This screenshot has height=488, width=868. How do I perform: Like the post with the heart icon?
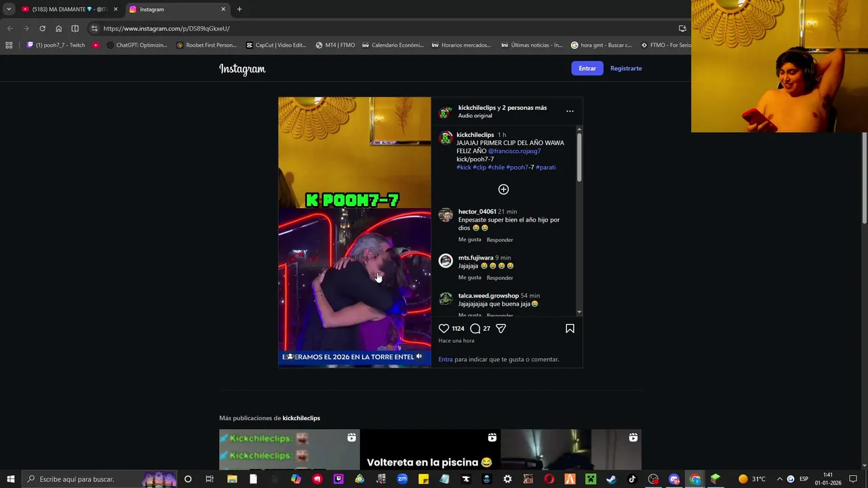tap(444, 329)
